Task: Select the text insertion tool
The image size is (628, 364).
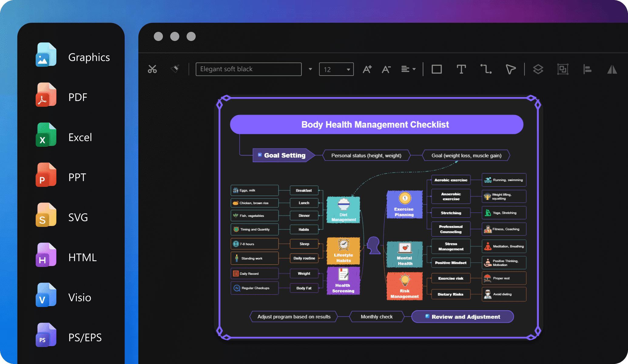Action: point(461,69)
